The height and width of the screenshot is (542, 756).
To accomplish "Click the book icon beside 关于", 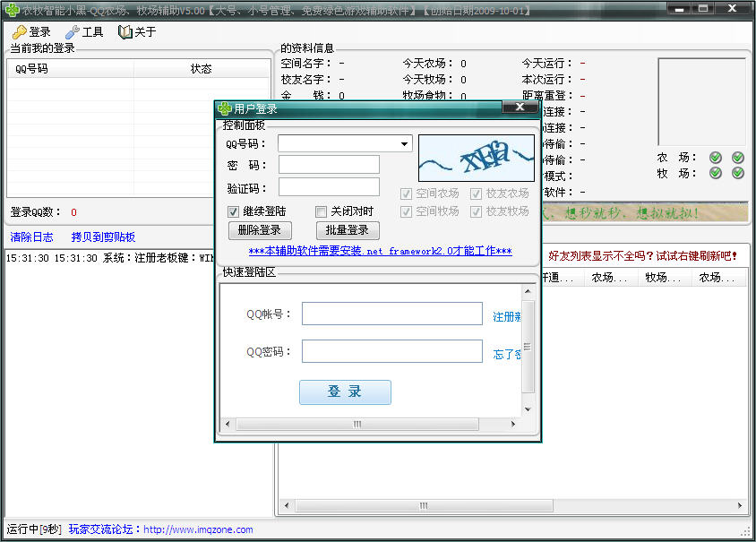I will point(125,32).
